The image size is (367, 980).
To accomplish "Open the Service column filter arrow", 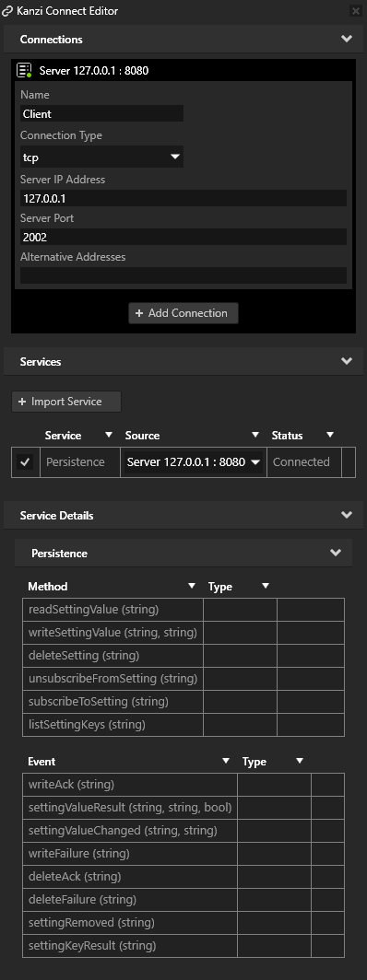I will (x=109, y=435).
